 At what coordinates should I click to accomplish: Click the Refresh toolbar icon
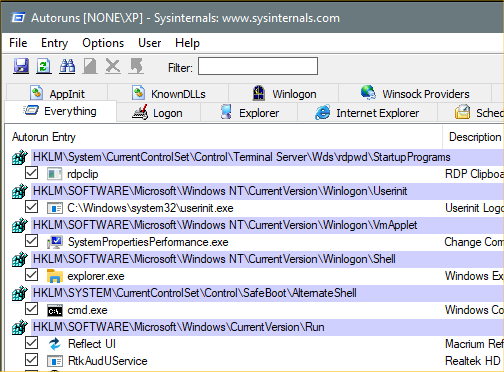pyautogui.click(x=44, y=66)
